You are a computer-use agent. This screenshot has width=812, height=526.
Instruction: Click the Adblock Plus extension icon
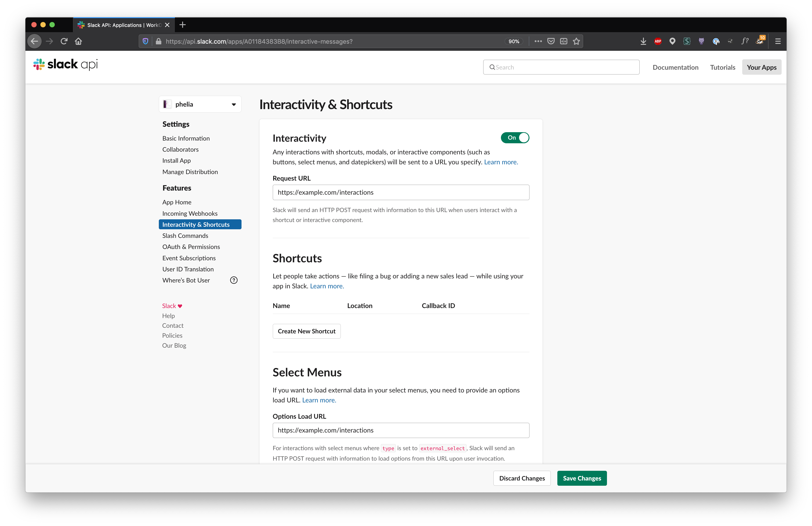coord(658,41)
